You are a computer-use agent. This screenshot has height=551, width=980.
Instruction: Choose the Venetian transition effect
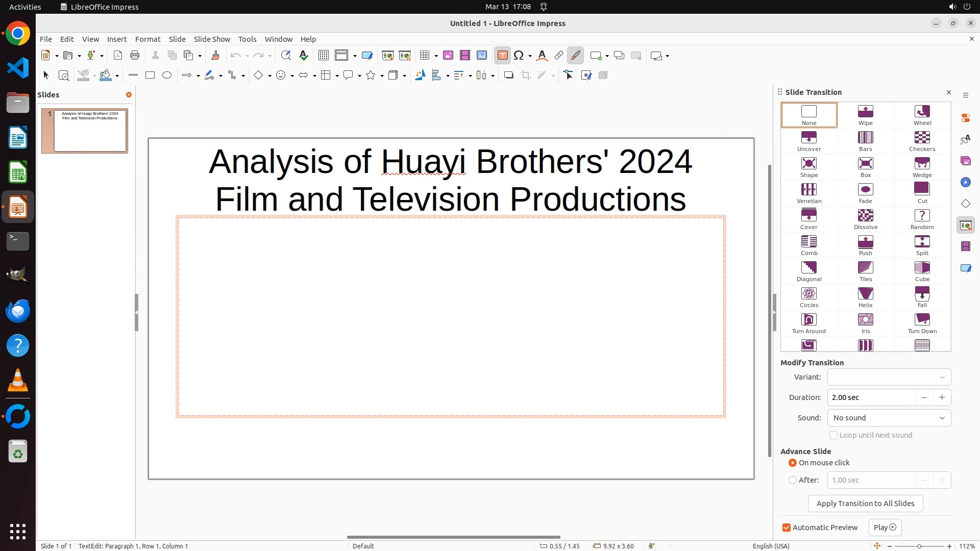(808, 193)
